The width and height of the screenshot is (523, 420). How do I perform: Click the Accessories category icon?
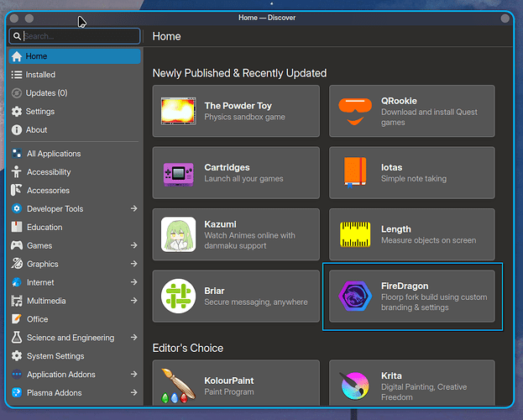click(x=17, y=191)
